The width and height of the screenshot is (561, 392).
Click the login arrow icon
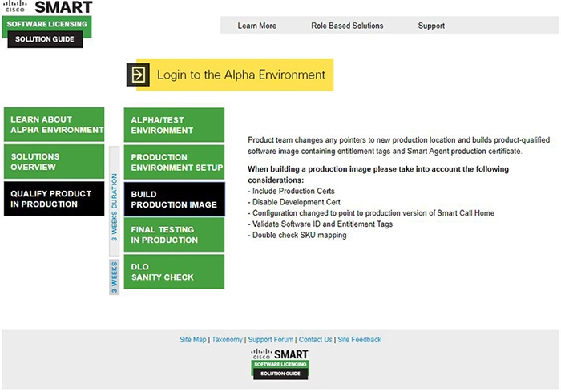[x=138, y=75]
